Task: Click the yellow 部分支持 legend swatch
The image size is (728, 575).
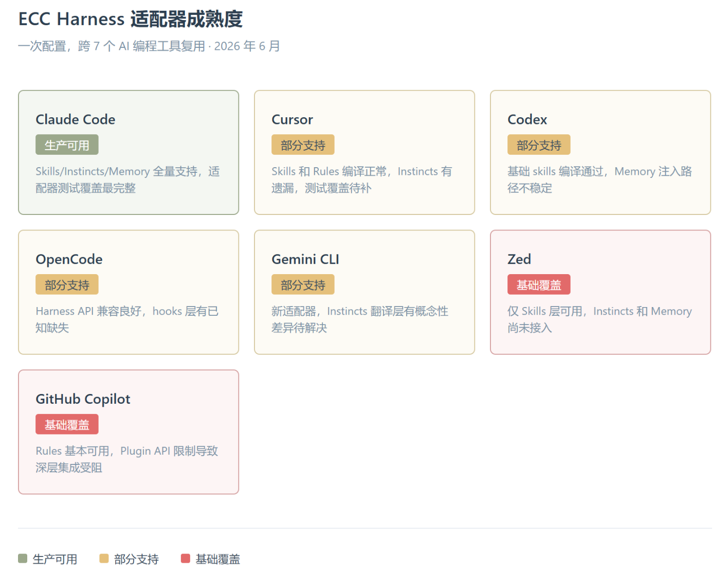Action: coord(104,559)
